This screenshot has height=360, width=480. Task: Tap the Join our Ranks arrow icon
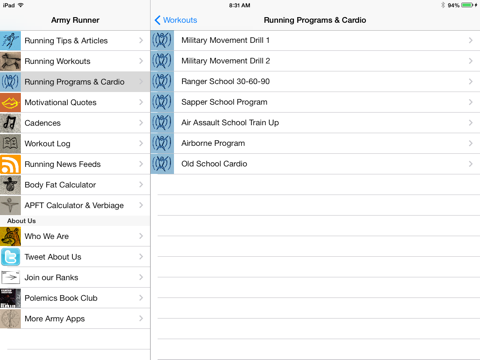(10, 277)
